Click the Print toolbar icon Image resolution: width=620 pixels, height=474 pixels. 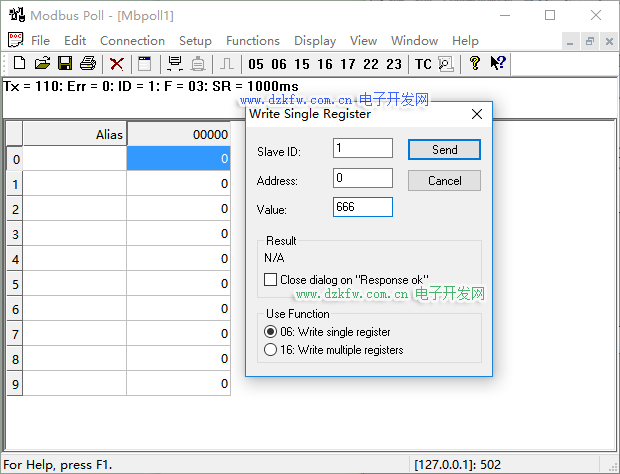pyautogui.click(x=87, y=64)
